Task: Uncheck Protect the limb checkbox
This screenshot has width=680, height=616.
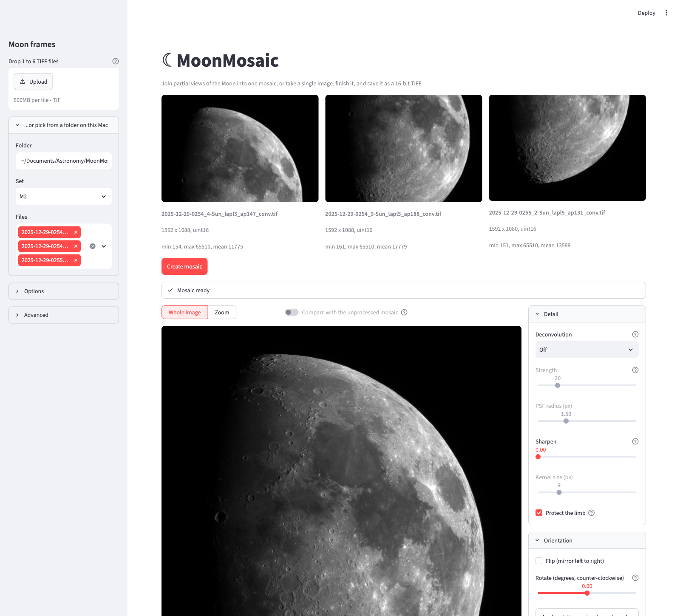Action: 539,513
